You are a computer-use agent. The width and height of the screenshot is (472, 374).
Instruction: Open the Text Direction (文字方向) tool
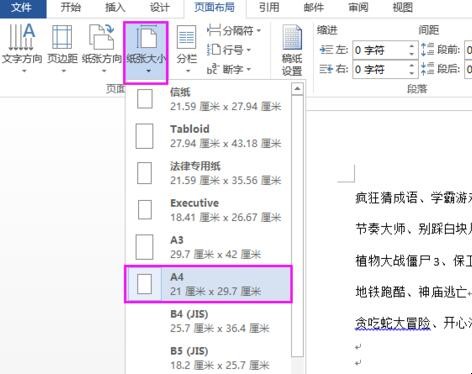pos(22,48)
